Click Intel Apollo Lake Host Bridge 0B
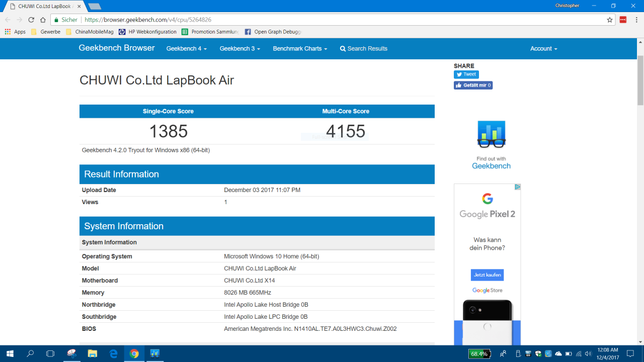This screenshot has width=644, height=362. tap(266, 305)
